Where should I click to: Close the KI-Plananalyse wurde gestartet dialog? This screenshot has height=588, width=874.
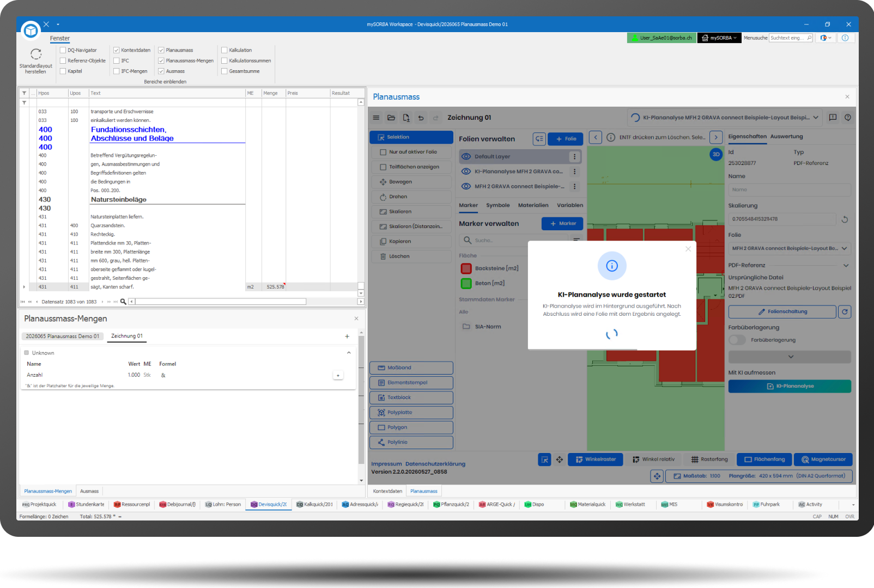(x=688, y=249)
